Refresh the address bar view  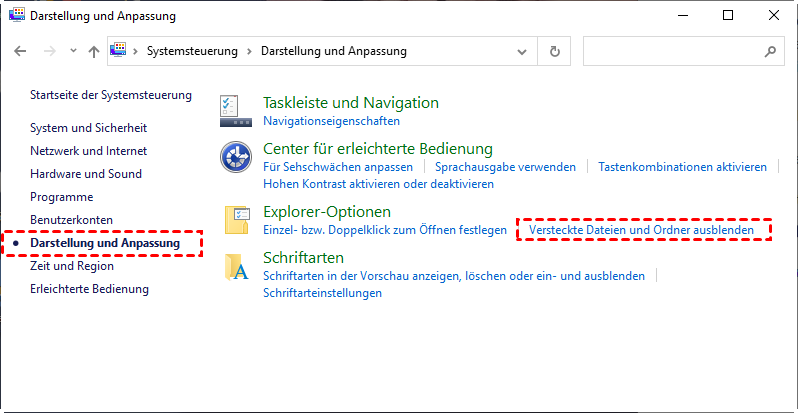pyautogui.click(x=554, y=51)
